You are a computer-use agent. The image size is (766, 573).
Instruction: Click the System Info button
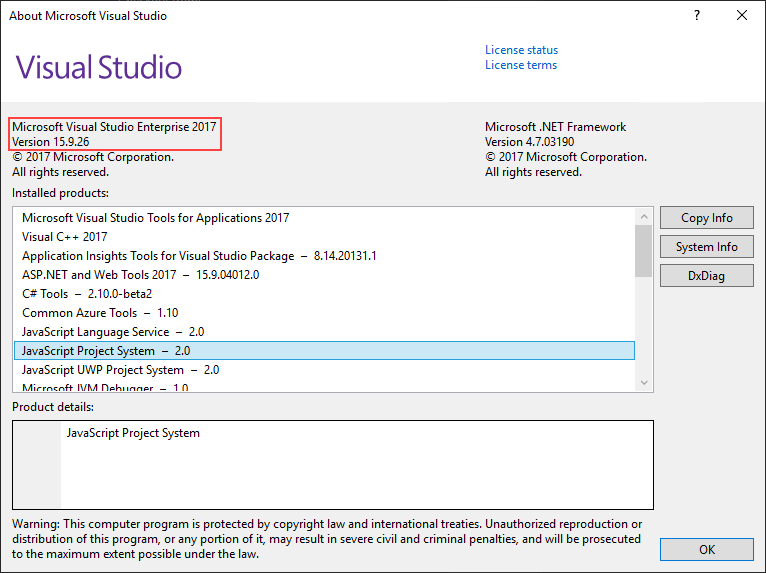(706, 247)
